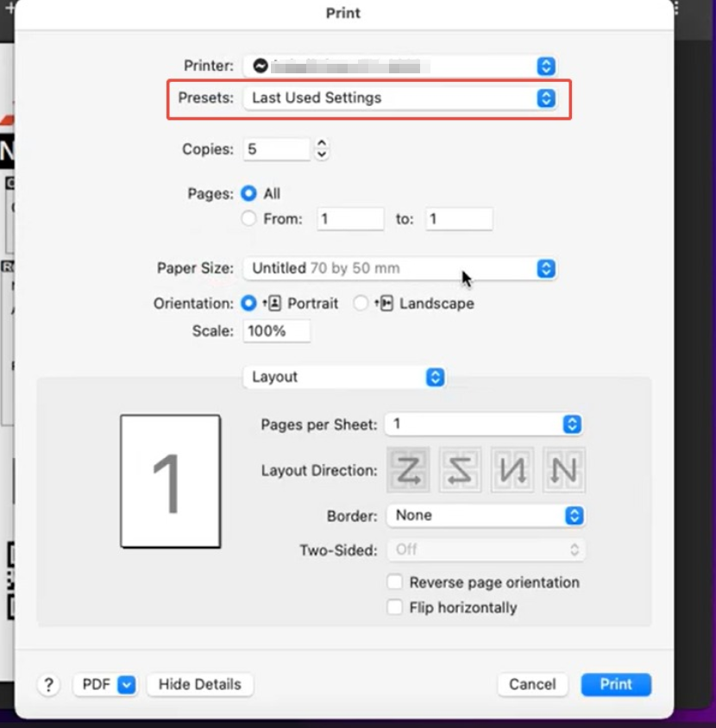Click the Copies stepper arrows
Image resolution: width=716 pixels, height=728 pixels.
322,149
